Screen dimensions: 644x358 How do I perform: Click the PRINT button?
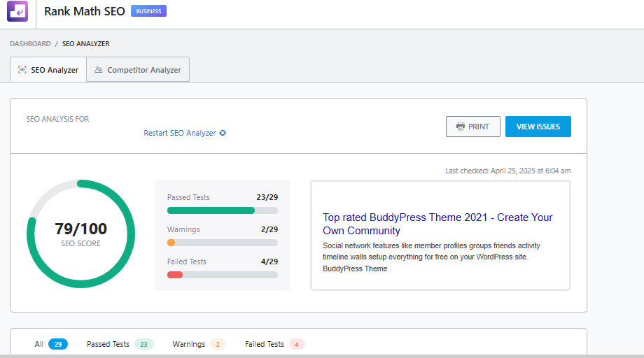click(473, 127)
